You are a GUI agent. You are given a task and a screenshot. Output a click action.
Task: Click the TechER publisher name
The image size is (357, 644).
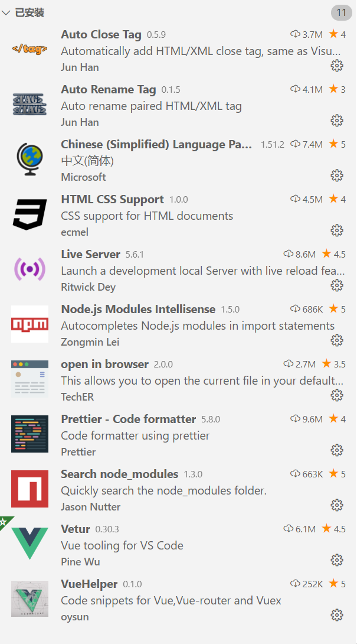(77, 397)
